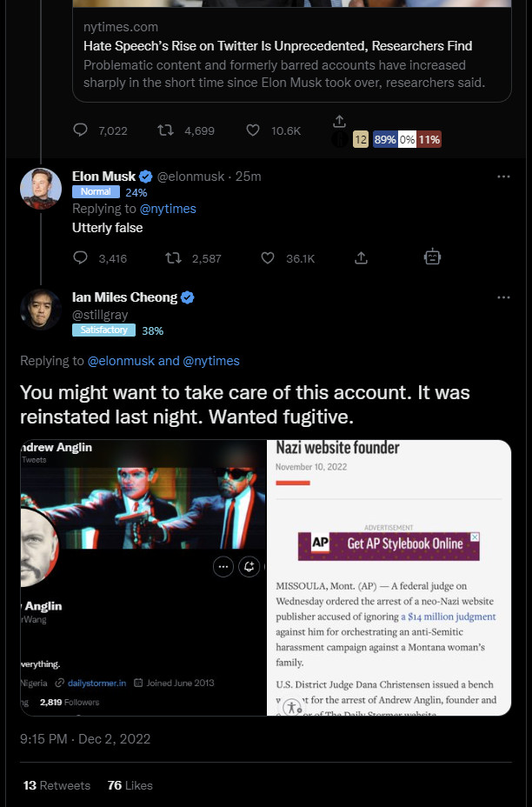The image size is (532, 807).
Task: Retweet the nytimes hate speech tweet
Action: (x=165, y=130)
